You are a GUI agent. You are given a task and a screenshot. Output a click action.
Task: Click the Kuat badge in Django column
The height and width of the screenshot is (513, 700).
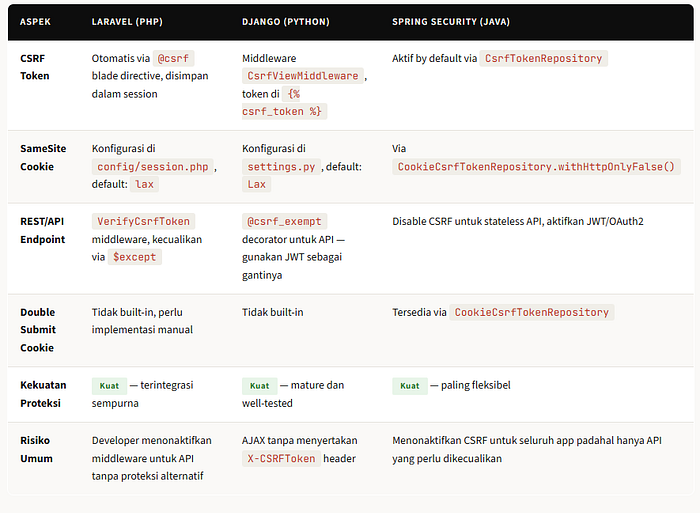pos(259,386)
